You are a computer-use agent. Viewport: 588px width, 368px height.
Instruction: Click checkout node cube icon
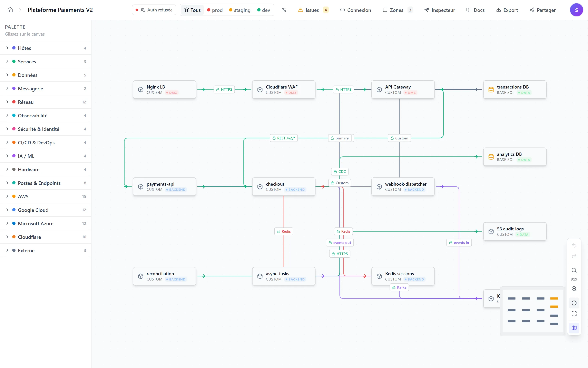pos(260,187)
